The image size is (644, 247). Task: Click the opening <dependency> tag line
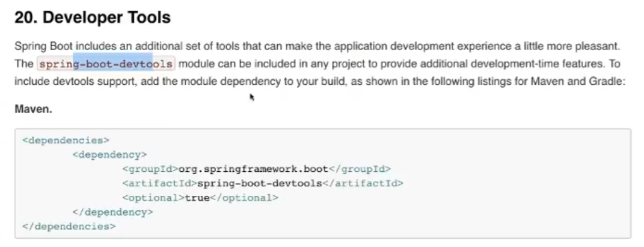coord(109,154)
